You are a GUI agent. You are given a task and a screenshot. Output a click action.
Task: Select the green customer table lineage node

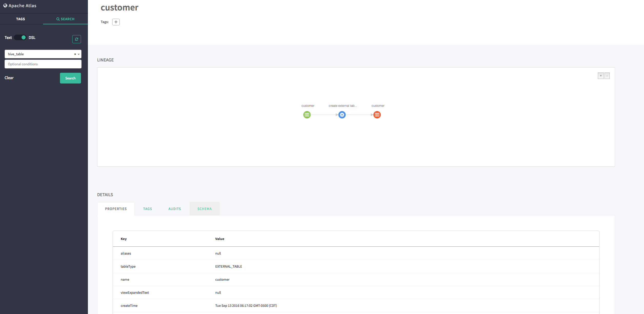(307, 115)
